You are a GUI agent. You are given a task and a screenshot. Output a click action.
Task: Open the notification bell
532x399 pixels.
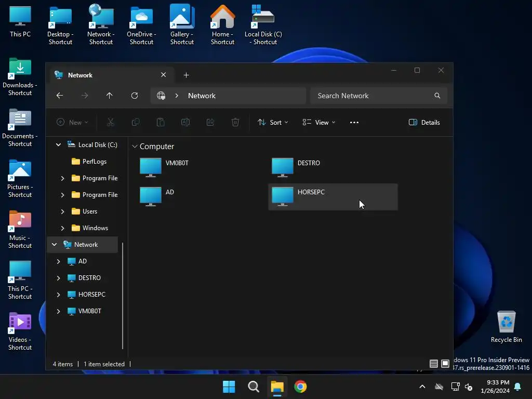coord(518,387)
